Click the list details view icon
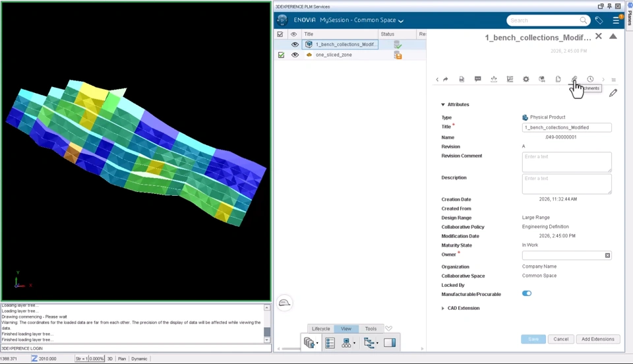Viewport: 633px width, 364px height. (x=330, y=343)
